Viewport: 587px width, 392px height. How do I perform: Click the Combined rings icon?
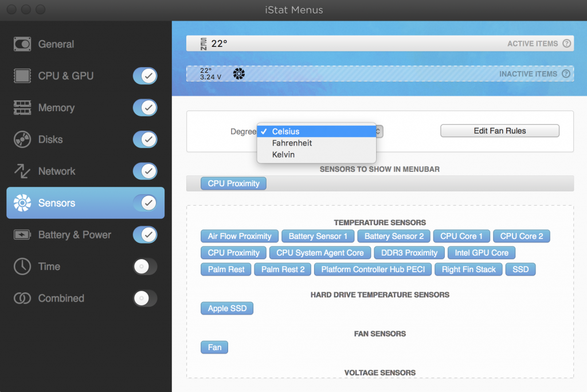click(22, 298)
